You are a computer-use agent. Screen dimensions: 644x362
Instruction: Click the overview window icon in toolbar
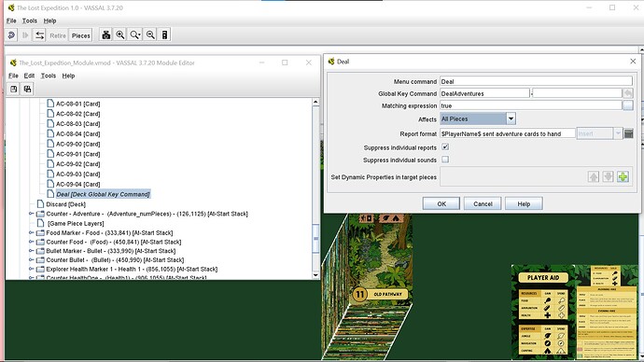pos(164,35)
